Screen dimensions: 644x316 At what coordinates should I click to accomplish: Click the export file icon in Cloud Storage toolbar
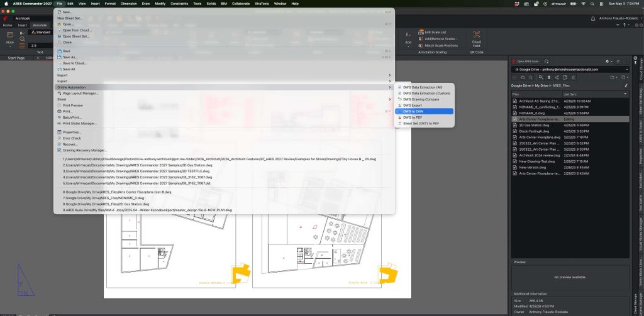coord(565,77)
